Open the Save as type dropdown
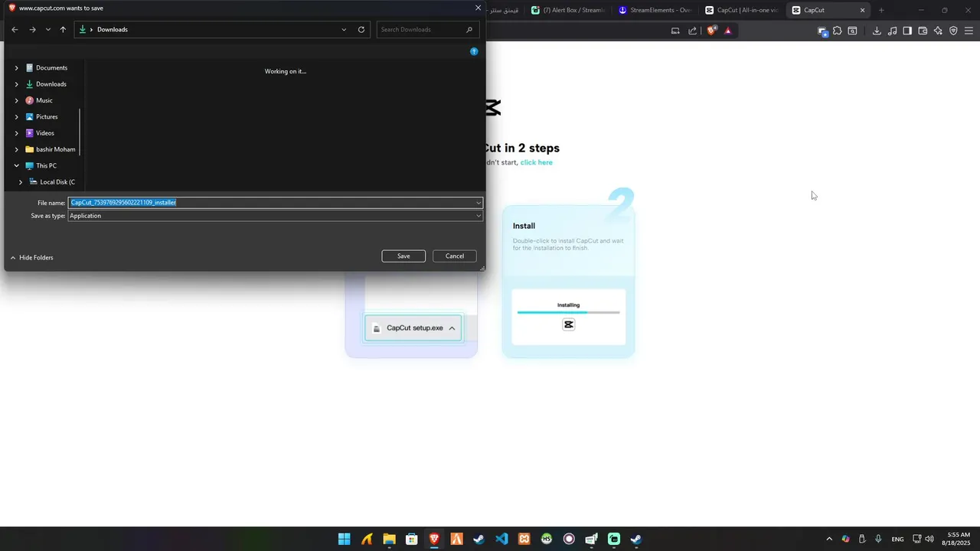The width and height of the screenshot is (980, 551). tap(276, 216)
